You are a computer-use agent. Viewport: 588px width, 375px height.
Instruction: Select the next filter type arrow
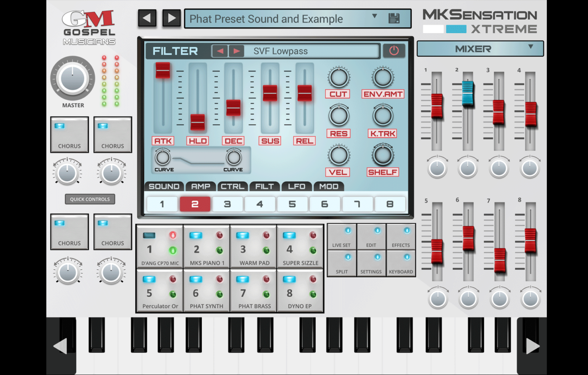236,51
